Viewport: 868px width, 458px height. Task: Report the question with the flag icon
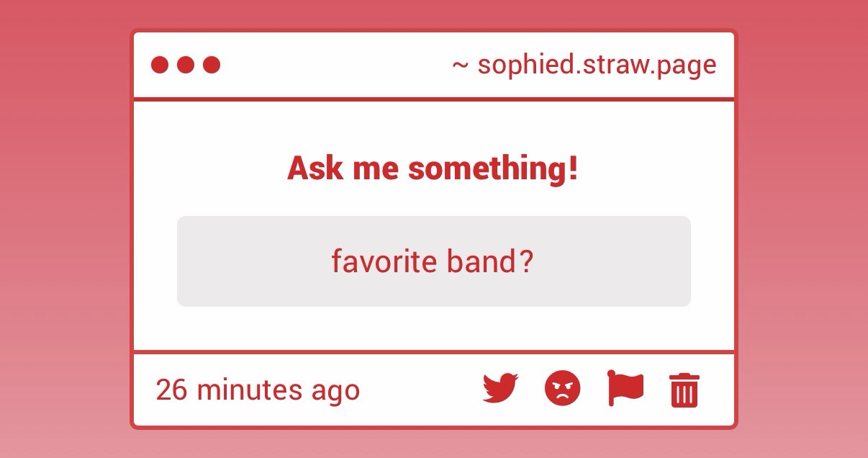coord(625,389)
